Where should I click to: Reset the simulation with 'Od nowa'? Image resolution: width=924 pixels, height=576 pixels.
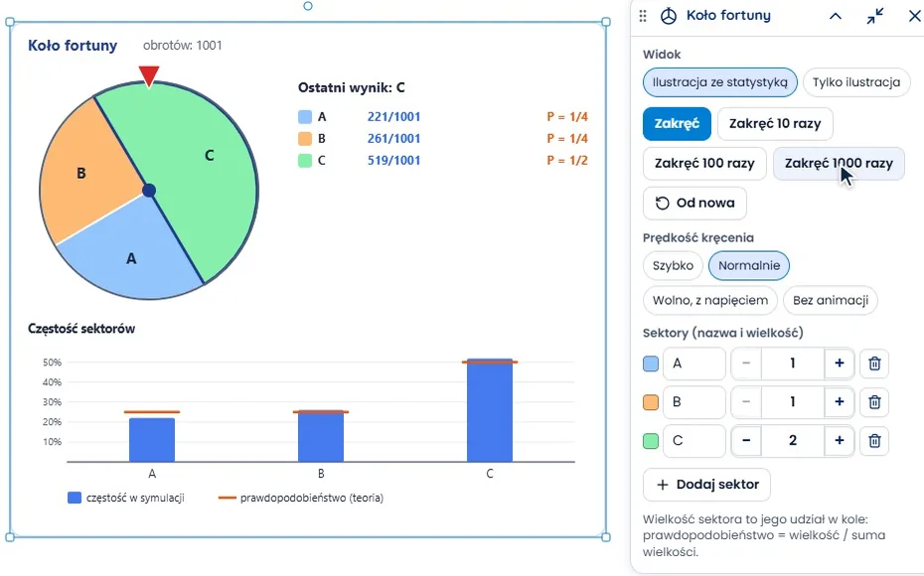(694, 204)
